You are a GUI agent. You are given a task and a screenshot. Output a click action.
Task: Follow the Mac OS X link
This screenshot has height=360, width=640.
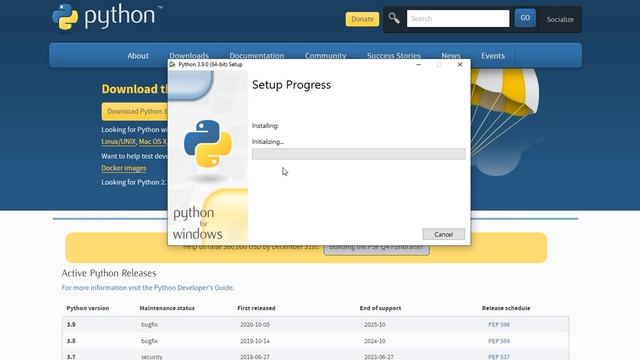click(153, 142)
